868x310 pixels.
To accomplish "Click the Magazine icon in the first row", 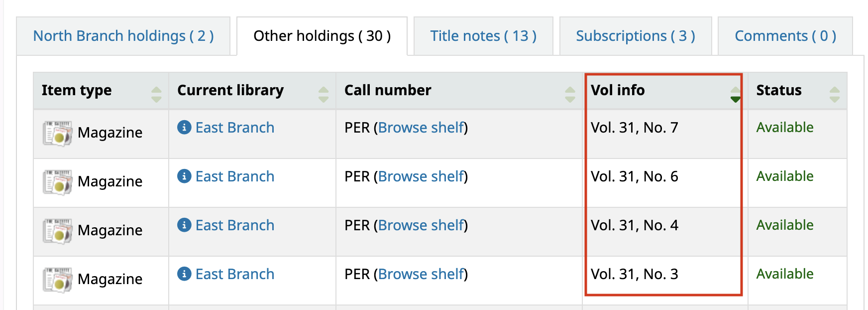I will click(x=57, y=133).
